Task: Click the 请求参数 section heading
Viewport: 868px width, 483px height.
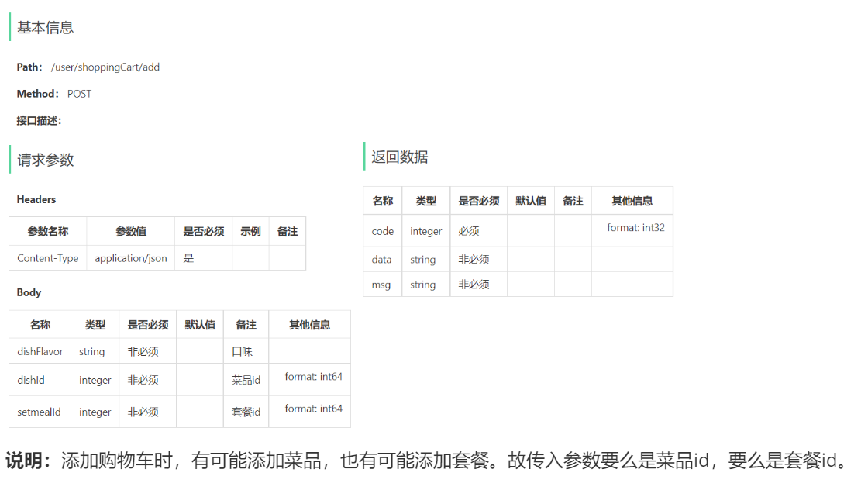Action: (46, 160)
